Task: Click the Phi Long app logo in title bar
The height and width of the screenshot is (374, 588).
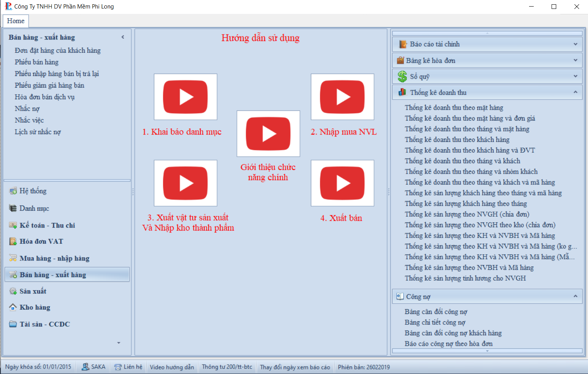Action: [8, 6]
